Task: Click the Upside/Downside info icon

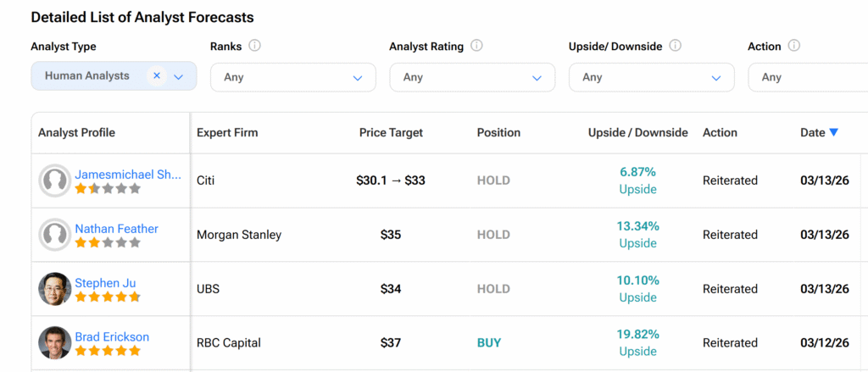Action: point(675,46)
